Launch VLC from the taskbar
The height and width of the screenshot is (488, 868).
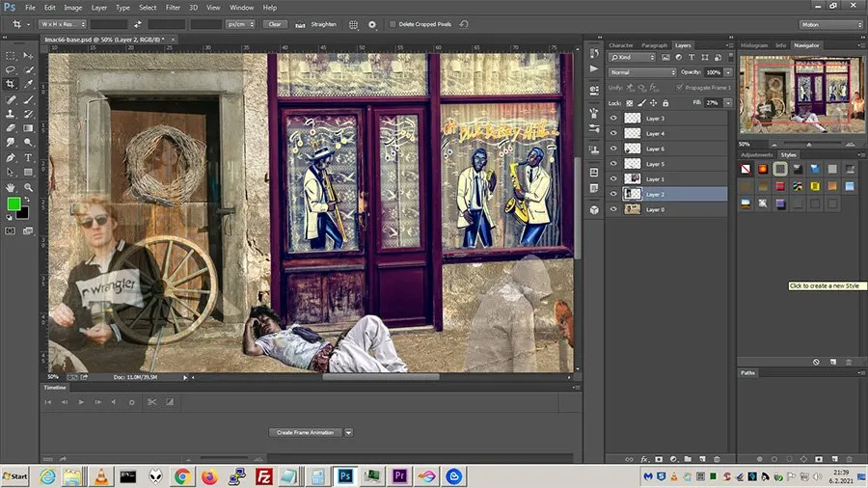click(101, 475)
